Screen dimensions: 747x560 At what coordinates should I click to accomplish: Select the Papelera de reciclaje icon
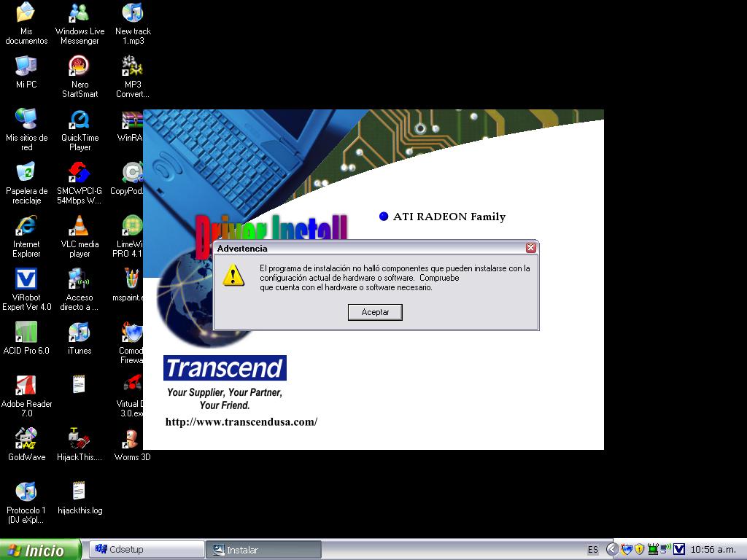click(26, 184)
